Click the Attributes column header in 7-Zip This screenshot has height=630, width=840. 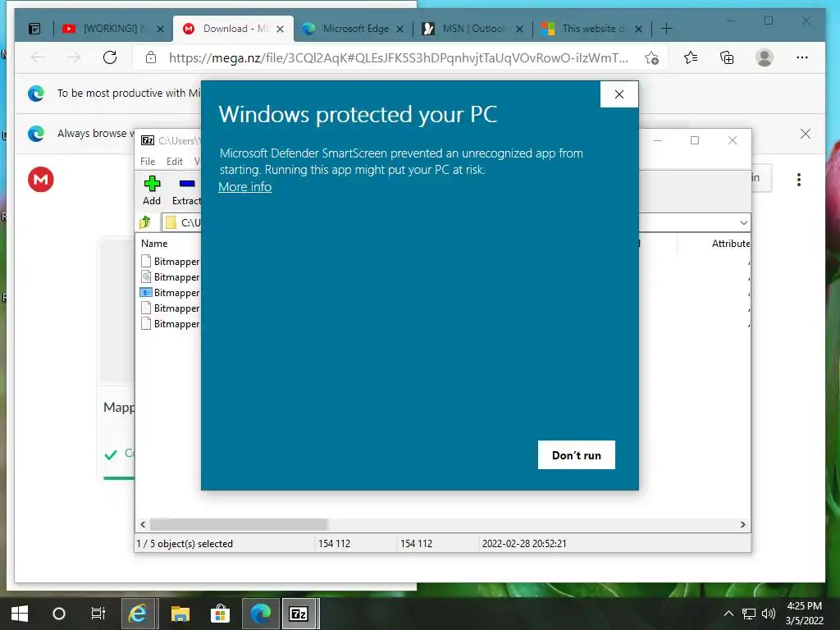click(731, 243)
